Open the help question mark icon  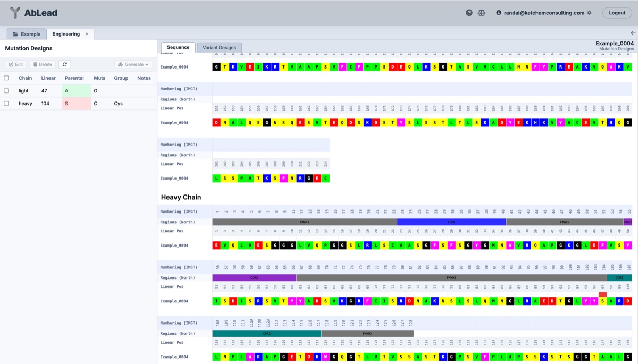(x=469, y=13)
